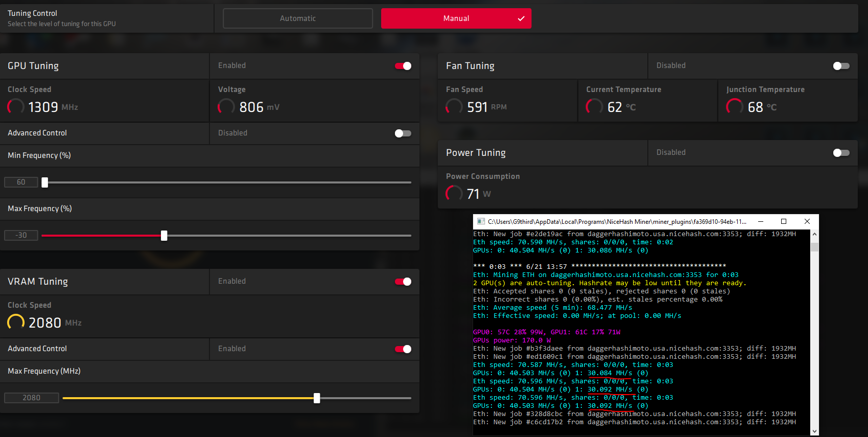868x437 pixels.
Task: Close the NiceHash miner console window
Action: pyautogui.click(x=807, y=222)
